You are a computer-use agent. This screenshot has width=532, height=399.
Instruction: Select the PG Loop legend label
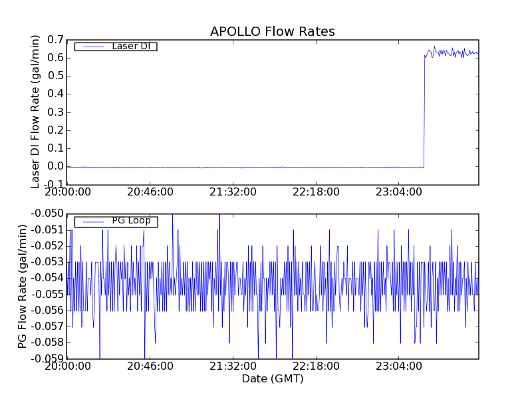point(131,221)
